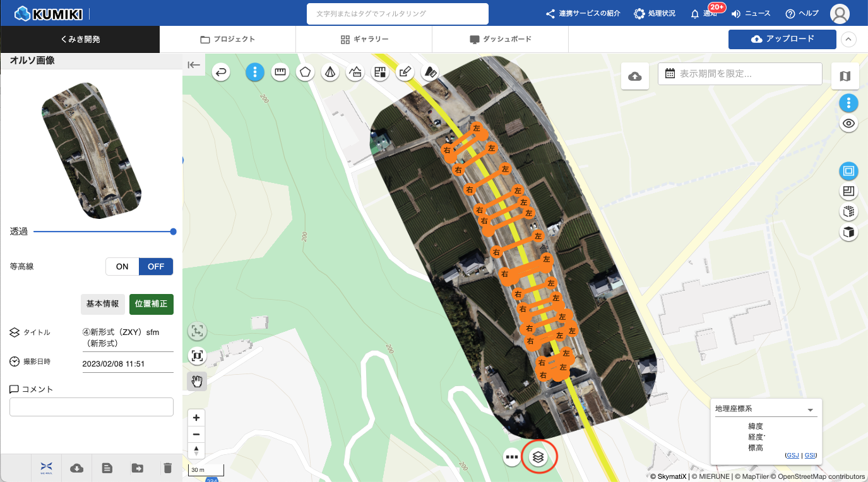The image size is (868, 482).
Task: Click the trash delete icon in bottom bar
Action: [x=167, y=467]
